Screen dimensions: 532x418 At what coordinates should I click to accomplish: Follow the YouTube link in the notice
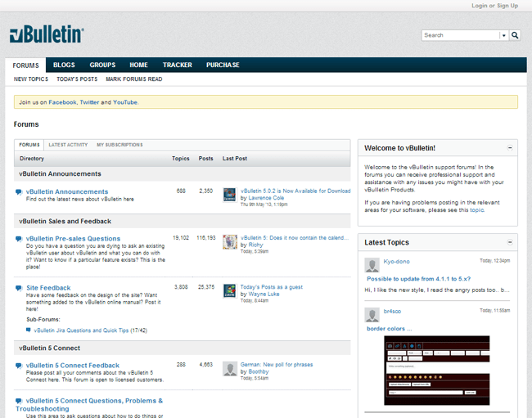(125, 102)
